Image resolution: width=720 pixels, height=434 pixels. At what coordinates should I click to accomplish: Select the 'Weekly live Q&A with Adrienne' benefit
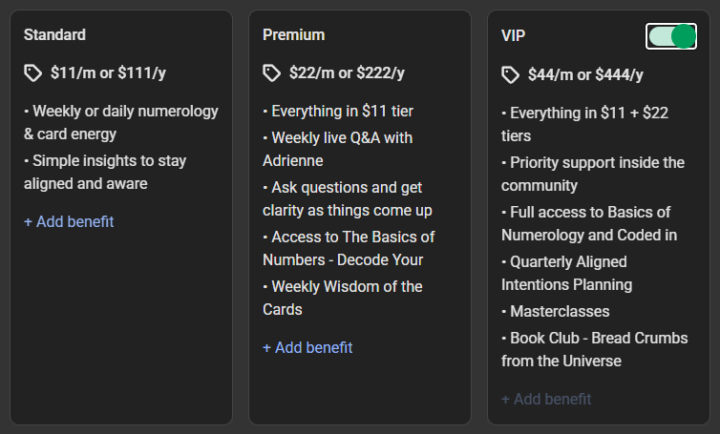(x=340, y=148)
